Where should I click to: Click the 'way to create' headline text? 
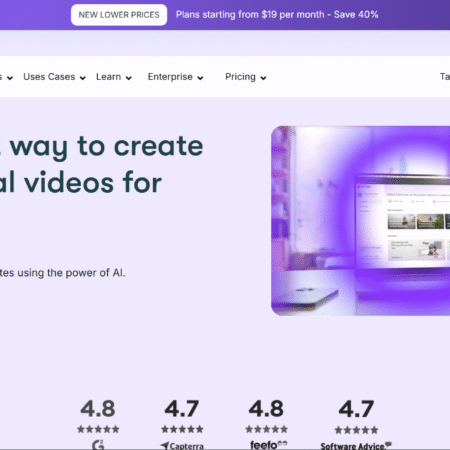(x=106, y=147)
